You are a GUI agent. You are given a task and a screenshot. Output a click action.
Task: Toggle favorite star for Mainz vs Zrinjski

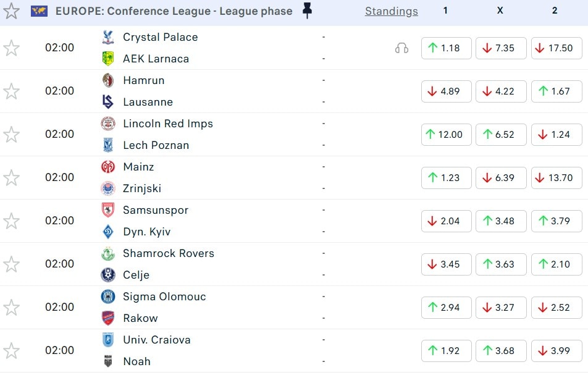coord(12,178)
